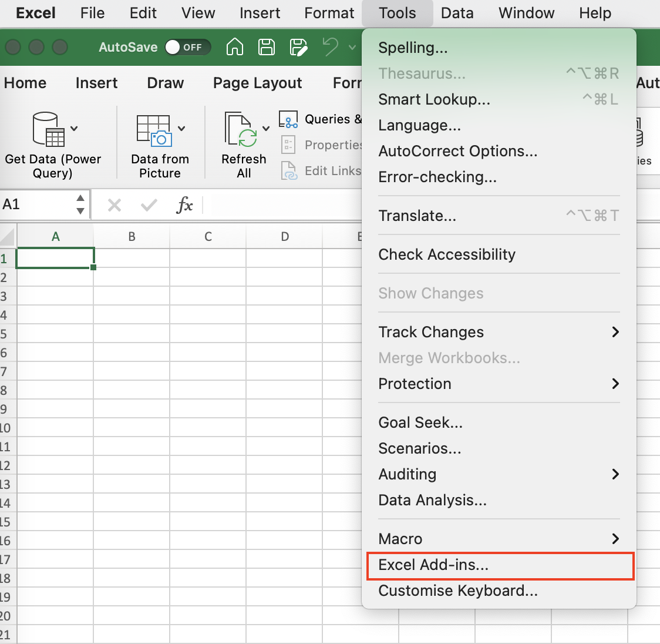This screenshot has width=660, height=644.
Task: Click the Edit Links icon
Action: click(x=289, y=170)
